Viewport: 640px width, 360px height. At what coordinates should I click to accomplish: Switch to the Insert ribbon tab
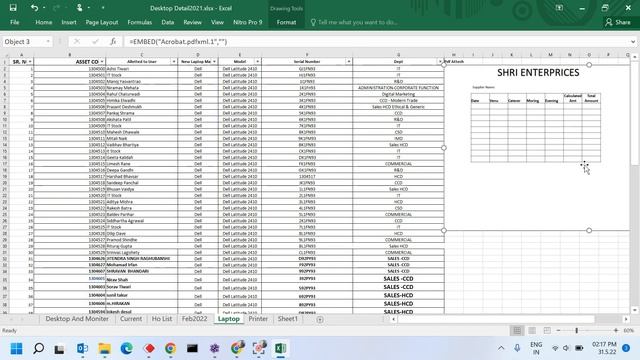tap(69, 22)
